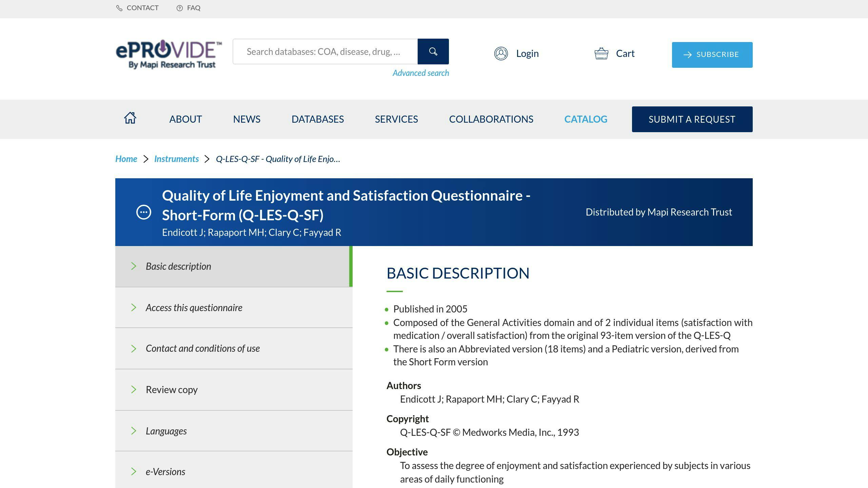The width and height of the screenshot is (868, 488).
Task: Click the question mark FAQ icon
Action: [x=180, y=8]
